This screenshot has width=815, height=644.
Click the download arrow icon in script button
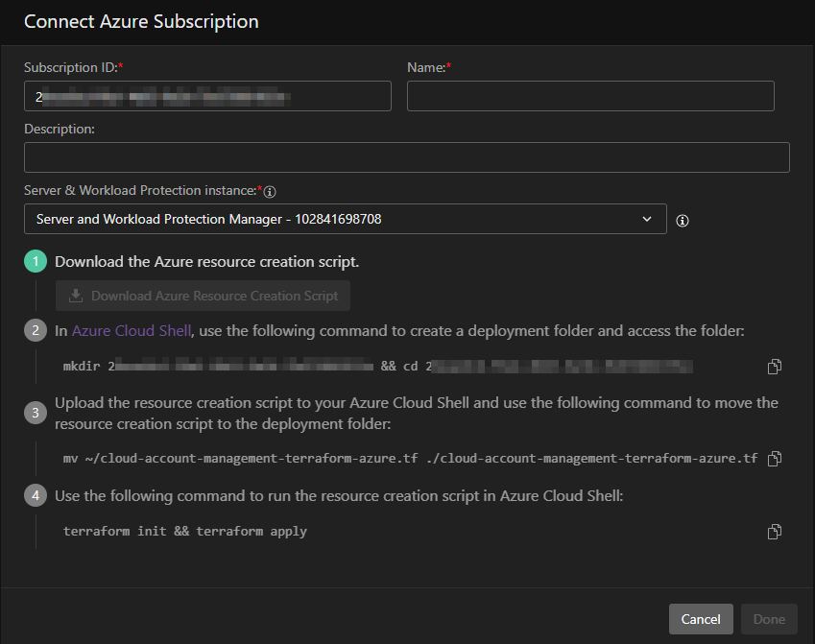coord(76,297)
